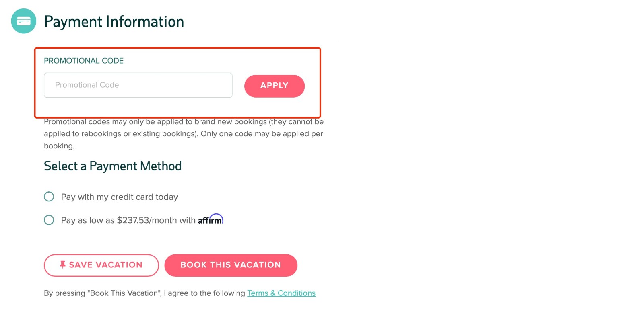
Task: Select the $237.53/month payment radio button
Action: coord(49,220)
